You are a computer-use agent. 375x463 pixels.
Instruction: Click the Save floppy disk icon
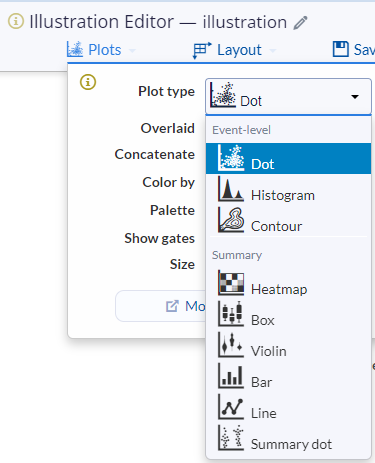click(341, 49)
